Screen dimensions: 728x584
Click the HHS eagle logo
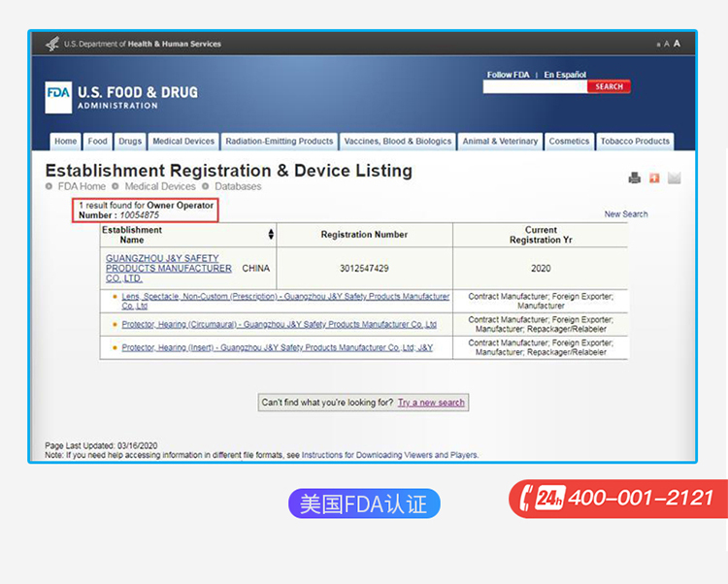tap(52, 44)
